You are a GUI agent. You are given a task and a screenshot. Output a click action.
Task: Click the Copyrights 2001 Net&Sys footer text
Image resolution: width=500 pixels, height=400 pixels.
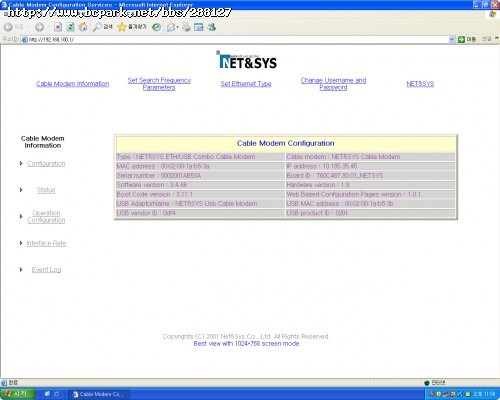pyautogui.click(x=246, y=336)
